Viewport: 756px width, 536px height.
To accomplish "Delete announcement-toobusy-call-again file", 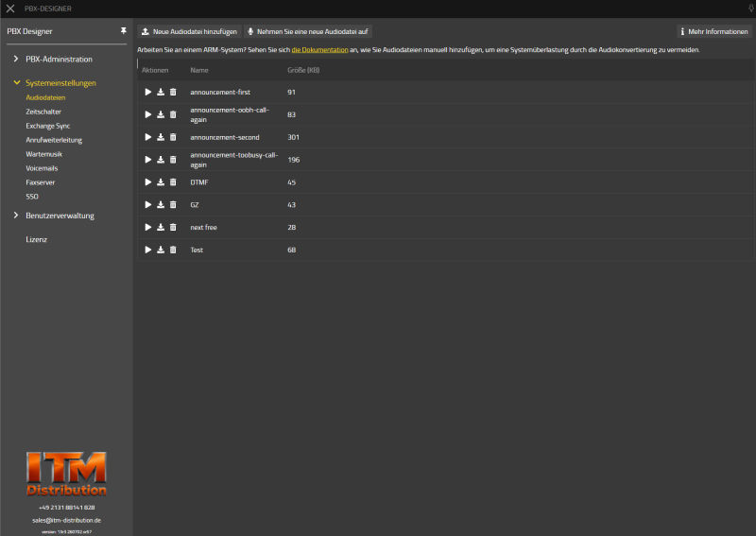I will tap(173, 160).
